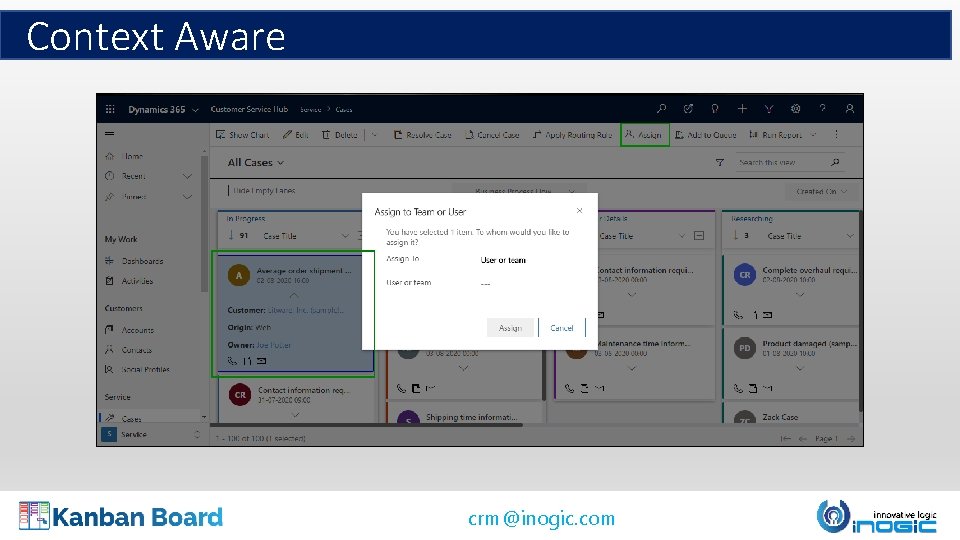Click the filter funnel beside search box

click(x=719, y=162)
